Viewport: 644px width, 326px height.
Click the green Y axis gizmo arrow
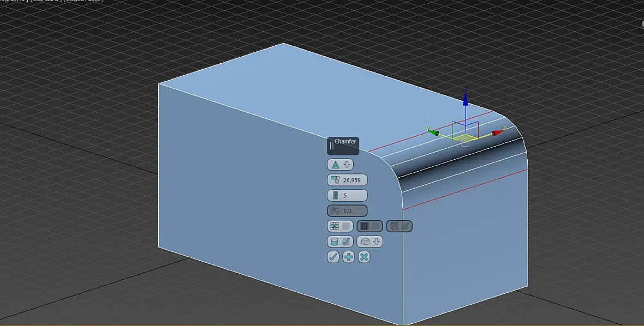[434, 132]
